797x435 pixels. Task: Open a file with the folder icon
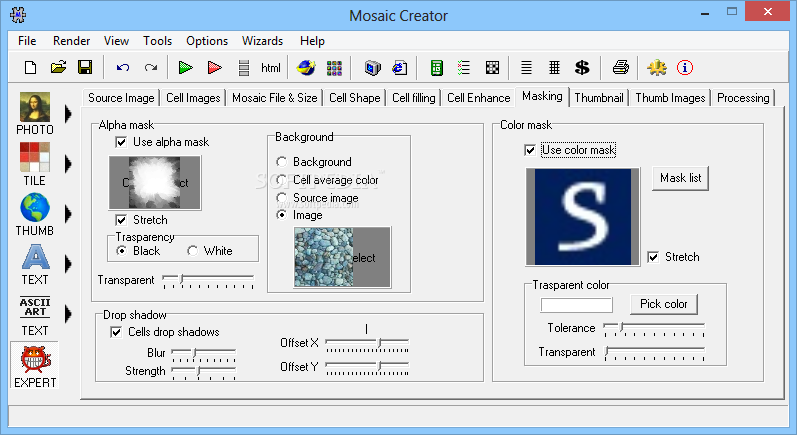[58, 68]
